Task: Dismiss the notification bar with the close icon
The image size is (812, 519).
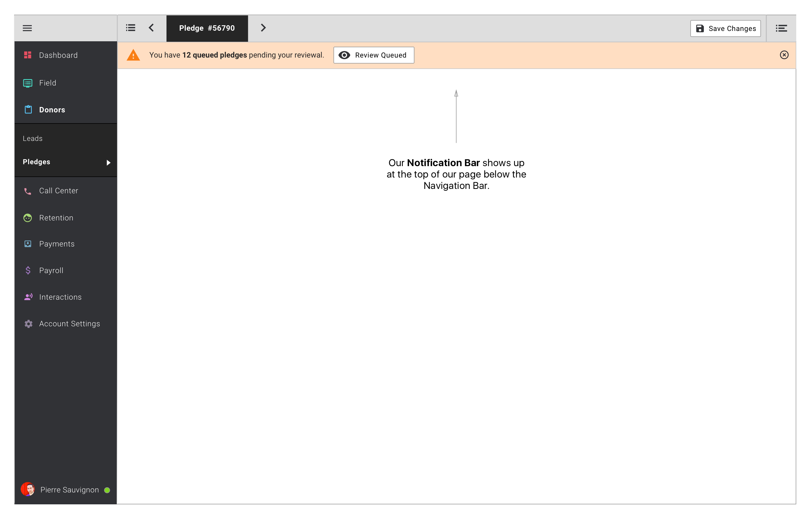Action: (784, 55)
